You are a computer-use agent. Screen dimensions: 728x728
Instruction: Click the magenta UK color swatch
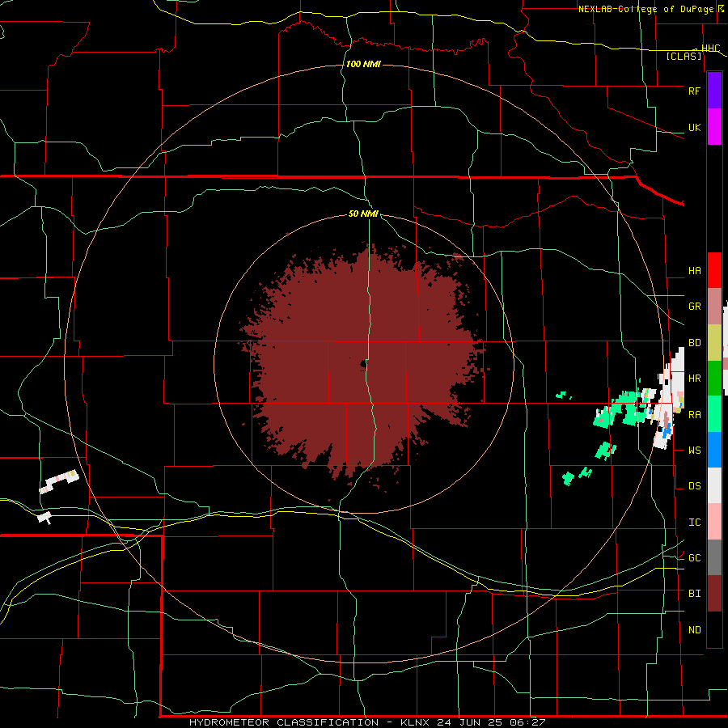tap(714, 127)
